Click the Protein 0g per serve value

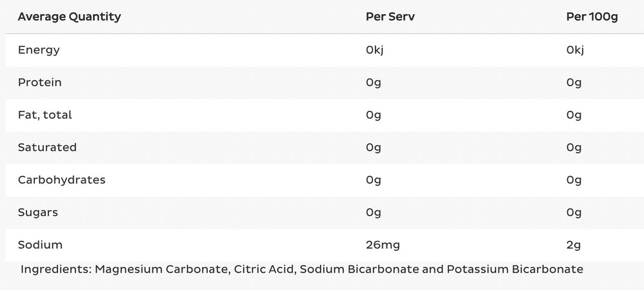[373, 82]
